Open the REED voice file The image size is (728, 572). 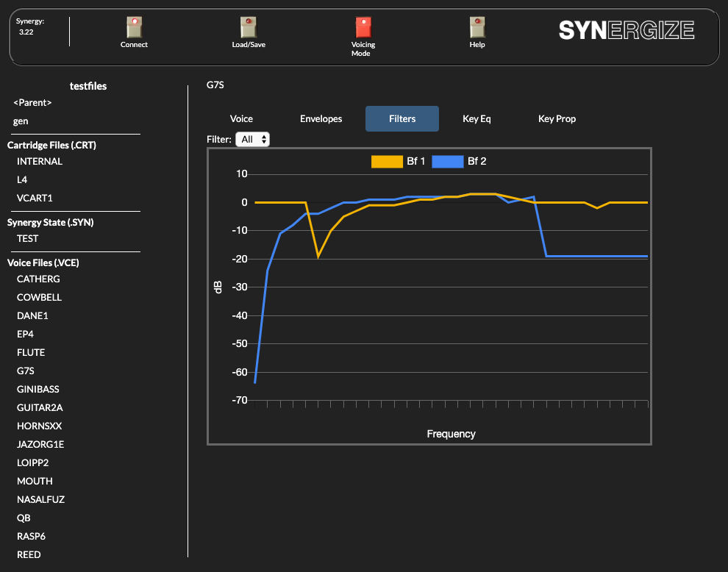[x=29, y=555]
